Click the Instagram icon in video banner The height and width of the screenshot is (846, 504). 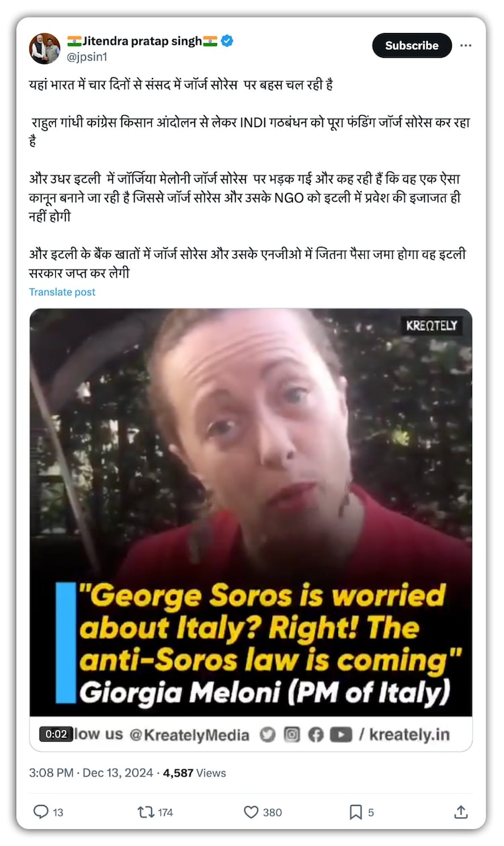[x=292, y=735]
